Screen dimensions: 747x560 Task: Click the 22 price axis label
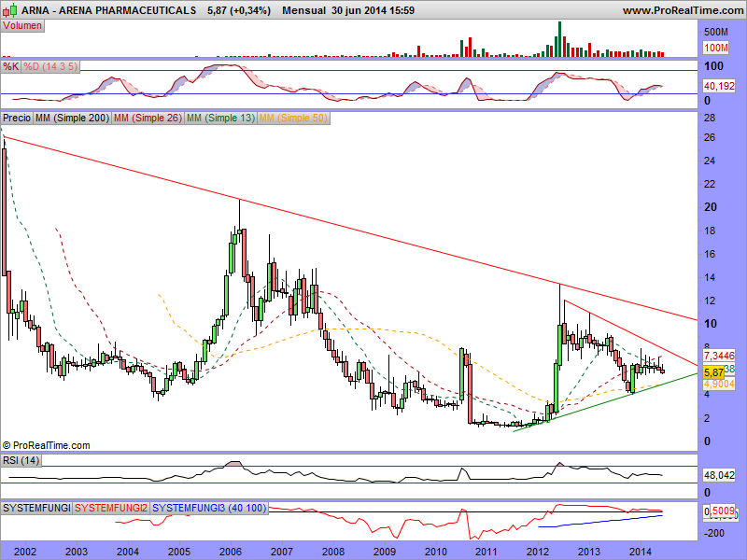[x=710, y=184]
